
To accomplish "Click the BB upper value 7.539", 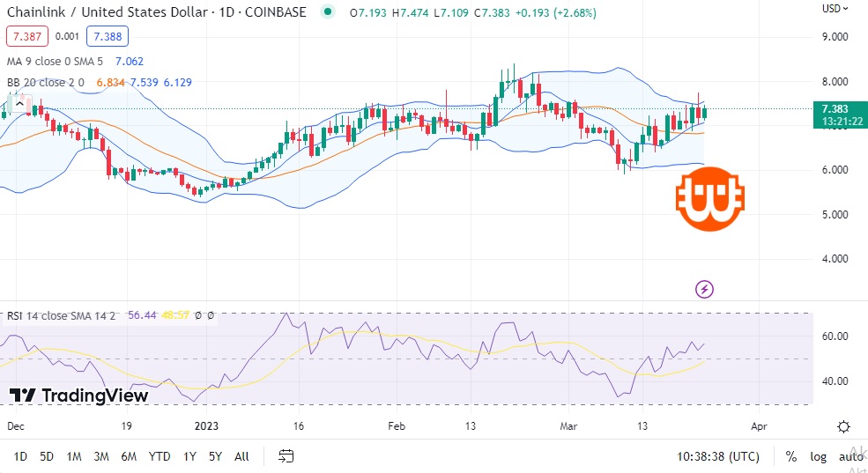I will click(144, 83).
